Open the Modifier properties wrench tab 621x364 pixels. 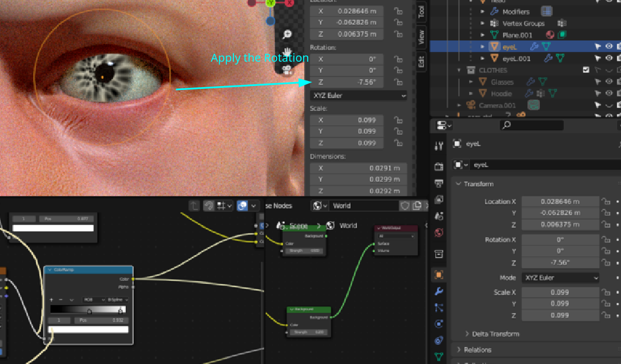(x=439, y=291)
